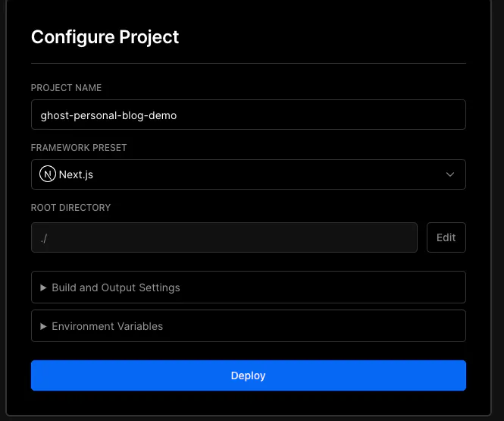This screenshot has height=421, width=504.
Task: Click the blue Deploy button
Action: tap(248, 375)
